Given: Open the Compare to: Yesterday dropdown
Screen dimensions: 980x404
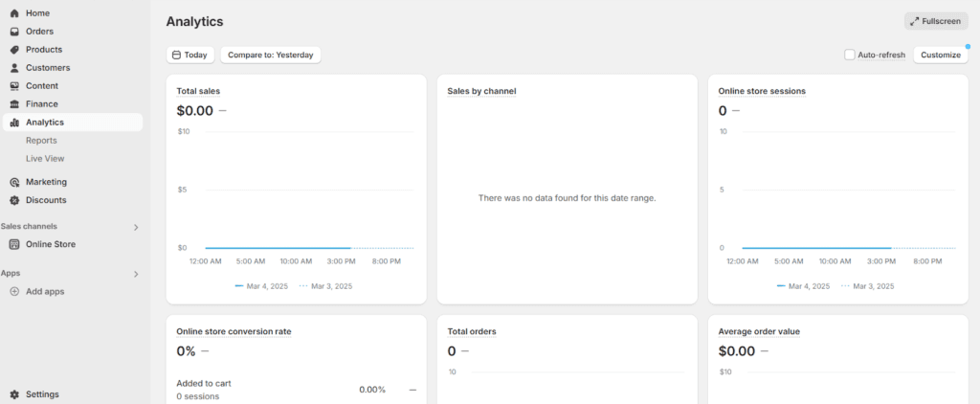Looking at the screenshot, I should [271, 55].
